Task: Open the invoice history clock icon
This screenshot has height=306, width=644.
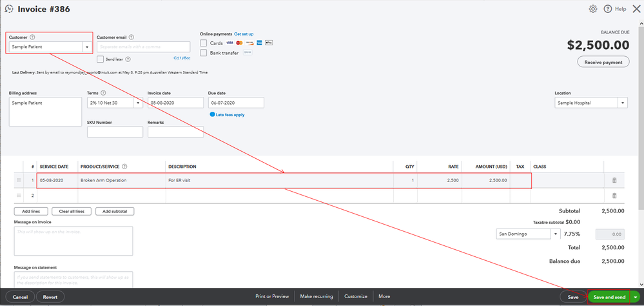Action: (8, 9)
